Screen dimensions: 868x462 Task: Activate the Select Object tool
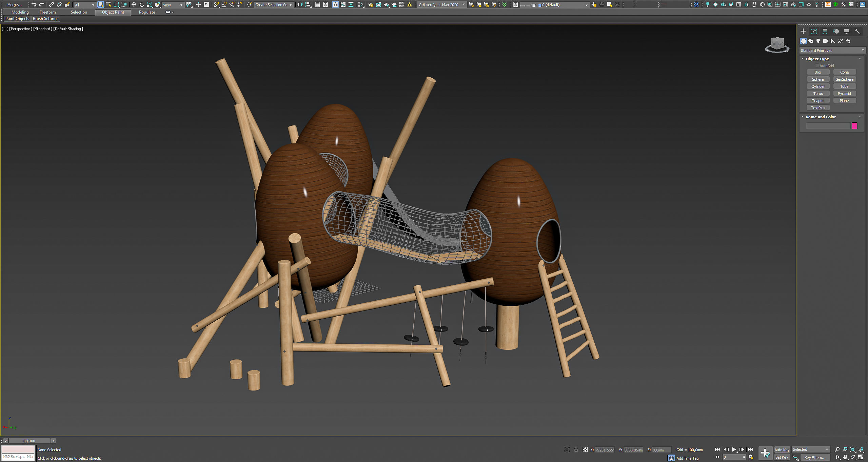[101, 4]
